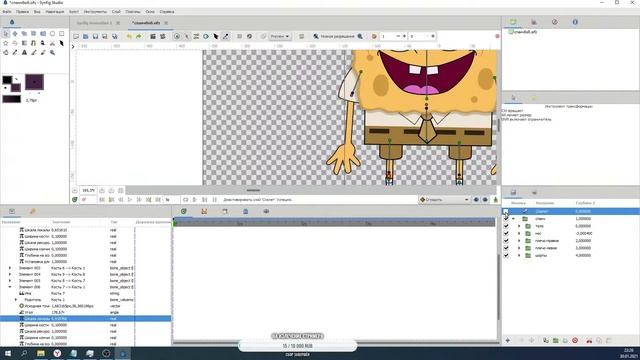Click the black outline color swatch
This screenshot has width=640, height=360.
(x=7, y=80)
